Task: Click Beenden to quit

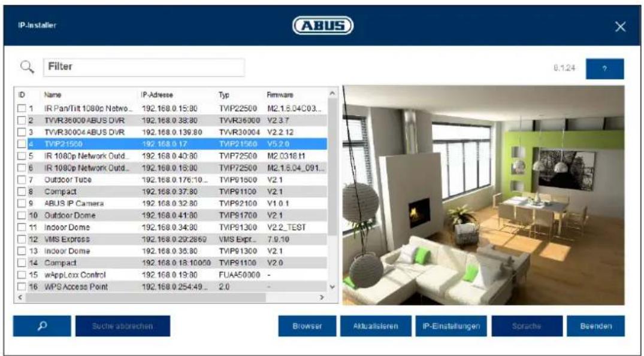Action: click(x=596, y=326)
